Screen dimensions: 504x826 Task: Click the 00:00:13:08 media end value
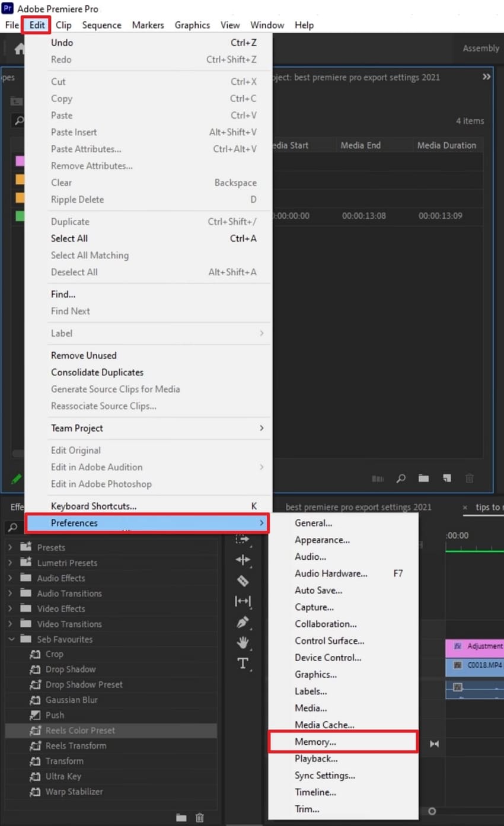point(364,216)
